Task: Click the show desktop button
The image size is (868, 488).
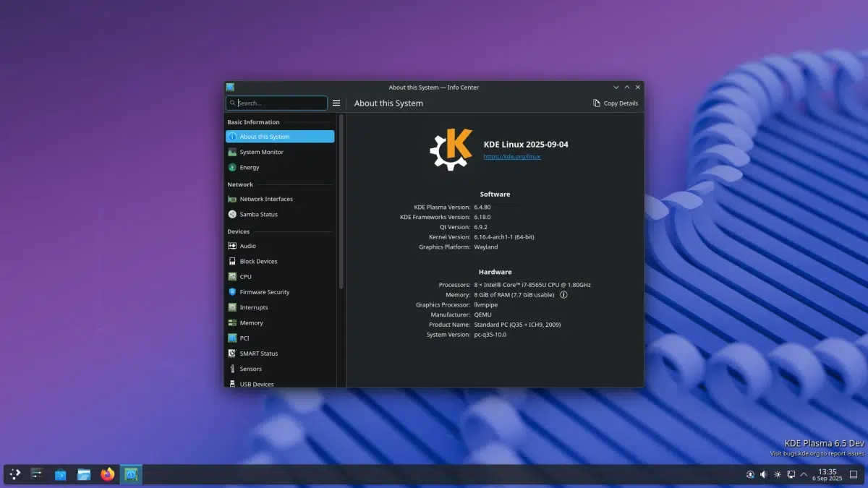Action: coord(854,474)
